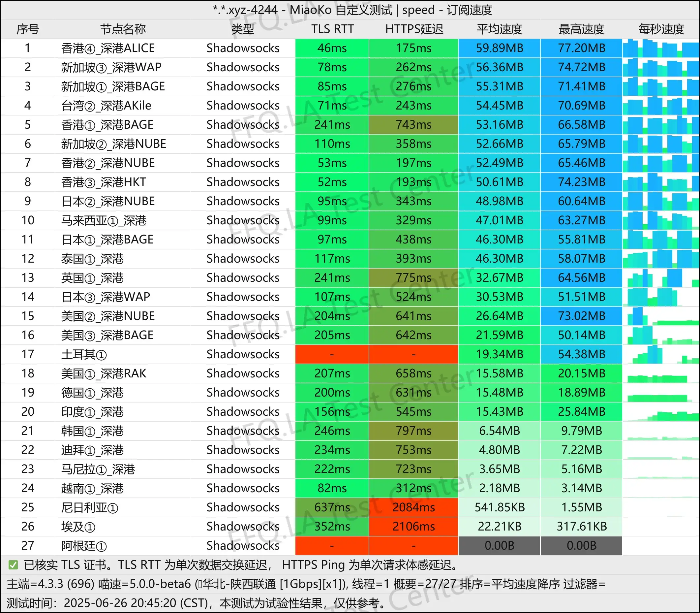Select node 尼日利亚①

pos(90,508)
